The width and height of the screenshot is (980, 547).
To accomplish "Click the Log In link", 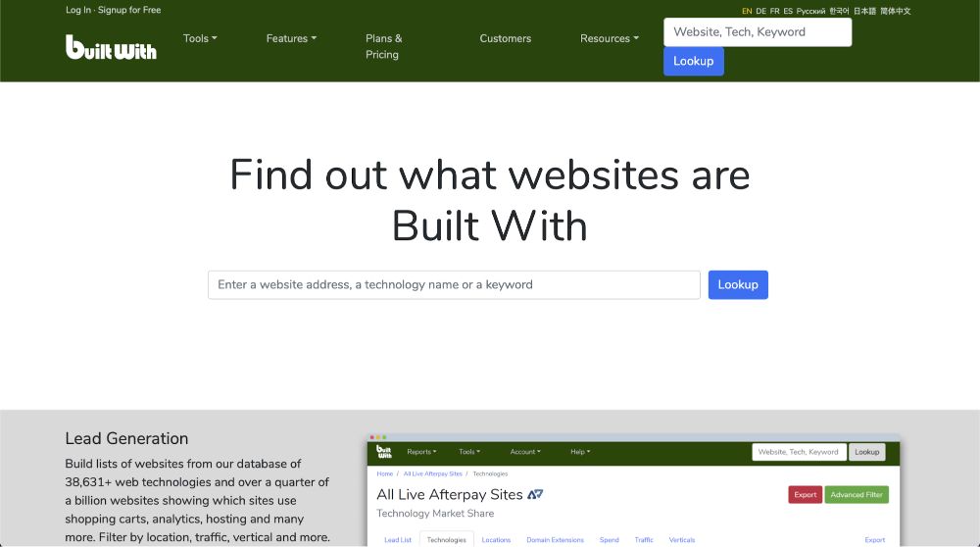I will click(x=78, y=10).
